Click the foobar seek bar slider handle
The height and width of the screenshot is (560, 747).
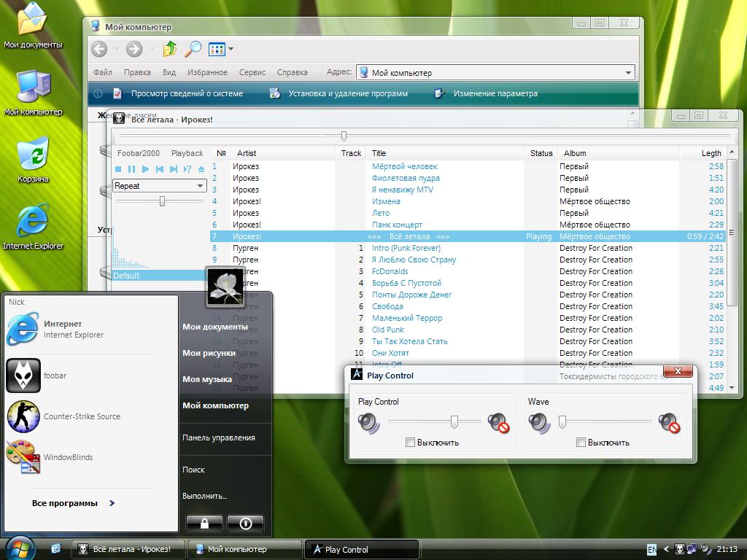click(344, 136)
